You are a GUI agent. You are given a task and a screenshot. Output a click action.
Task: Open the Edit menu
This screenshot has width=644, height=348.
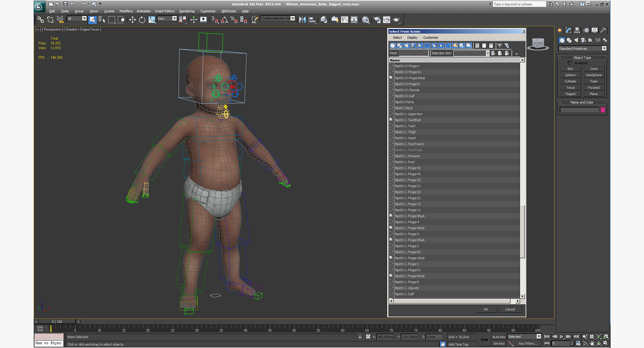click(x=52, y=11)
